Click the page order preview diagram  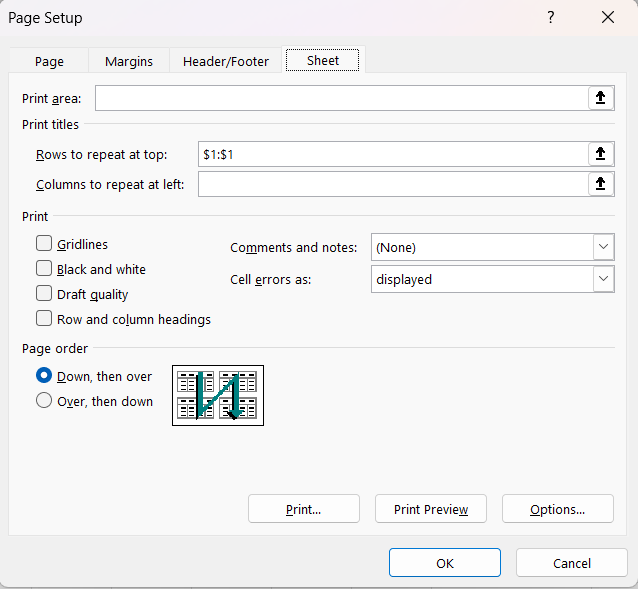218,395
